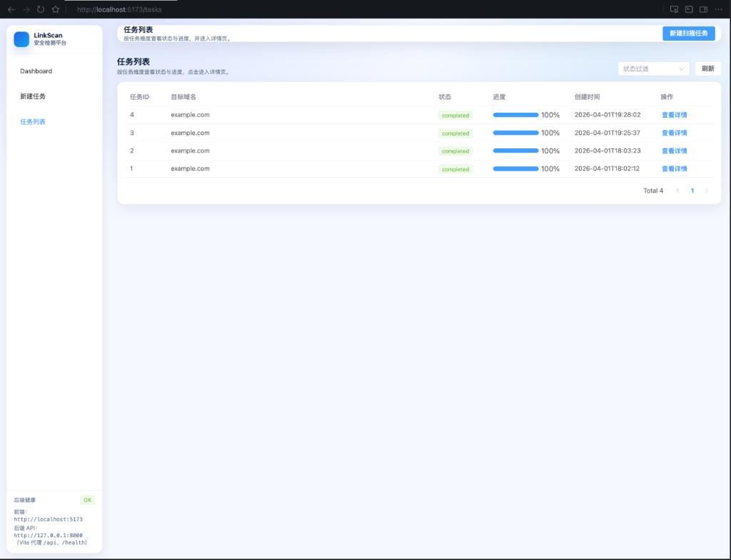View details of task 2
Viewport: 731px width, 560px height.
point(674,151)
